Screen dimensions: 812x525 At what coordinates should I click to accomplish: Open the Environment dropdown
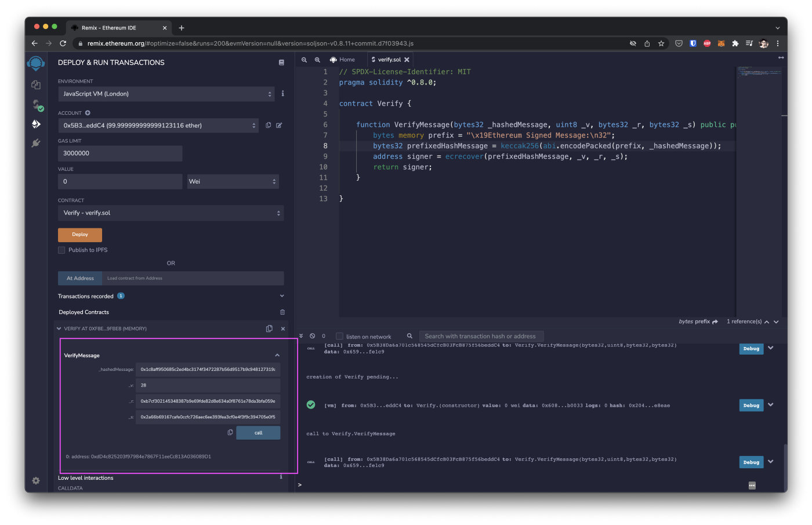(166, 94)
